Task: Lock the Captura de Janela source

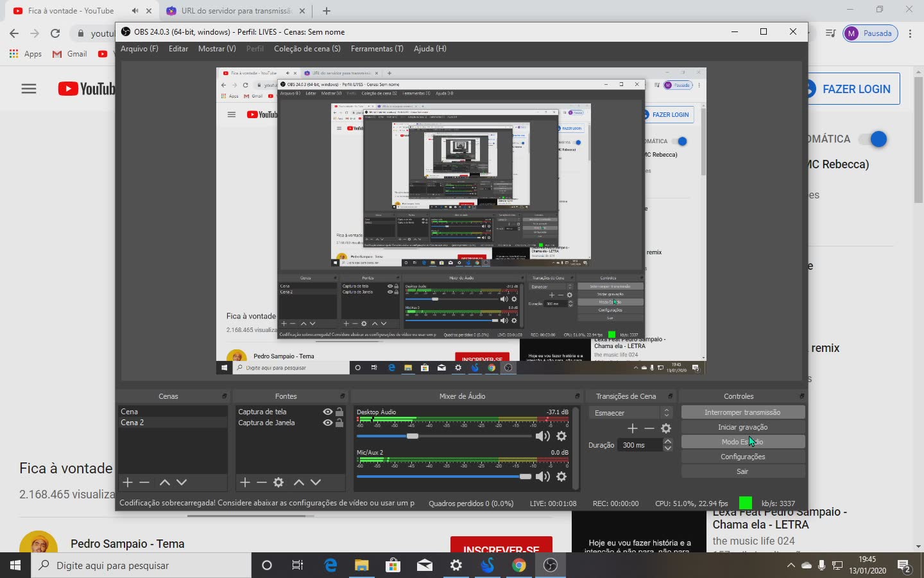Action: 339,423
